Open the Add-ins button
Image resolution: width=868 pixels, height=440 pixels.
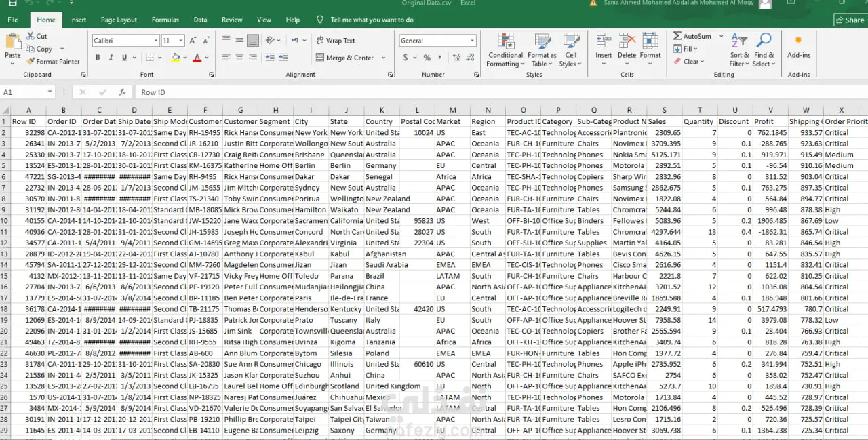(798, 46)
